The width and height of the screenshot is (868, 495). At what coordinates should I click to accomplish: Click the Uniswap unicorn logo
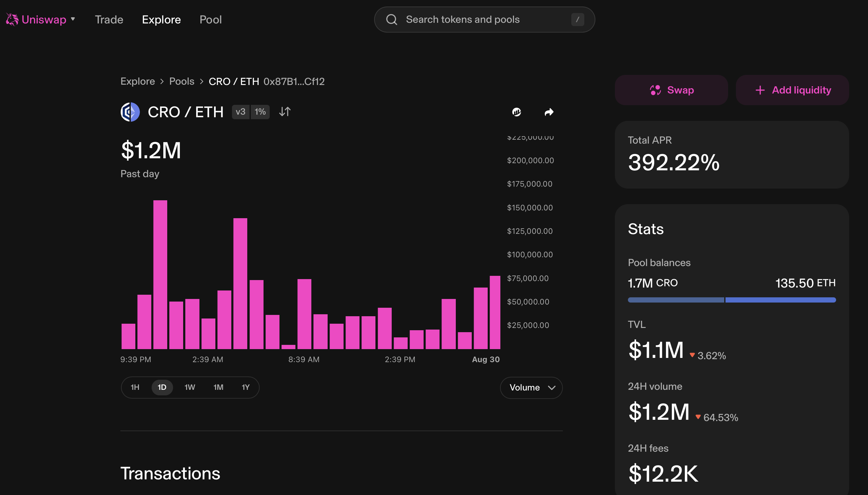tap(12, 20)
